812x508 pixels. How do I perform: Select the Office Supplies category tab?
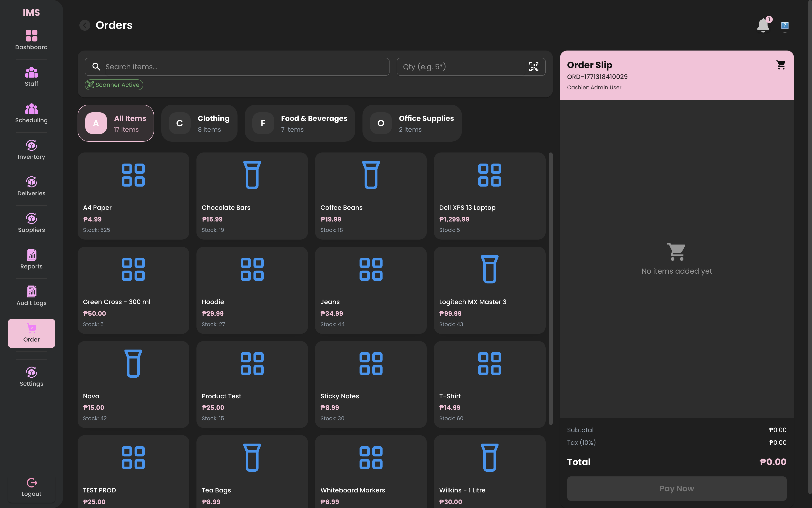click(x=412, y=123)
